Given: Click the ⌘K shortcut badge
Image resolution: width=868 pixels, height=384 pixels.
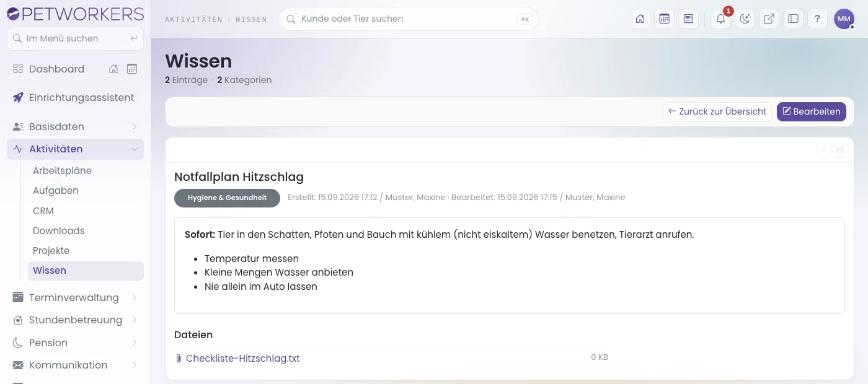Looking at the screenshot, I should 525,19.
